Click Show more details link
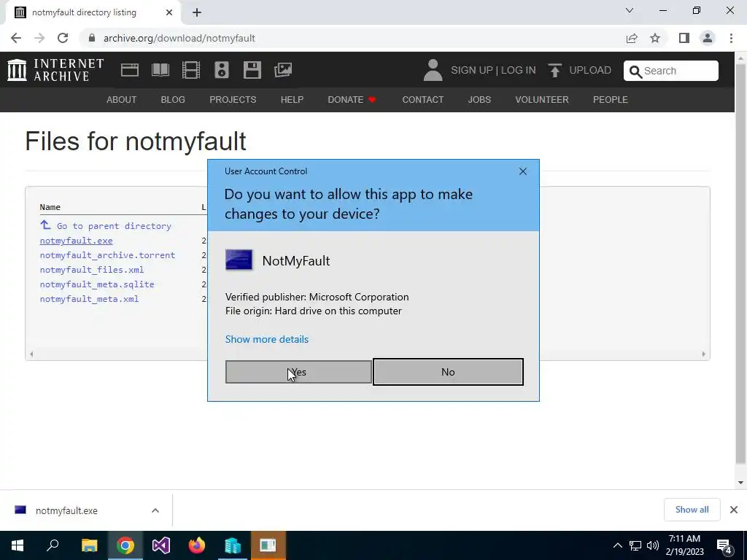 pyautogui.click(x=267, y=339)
